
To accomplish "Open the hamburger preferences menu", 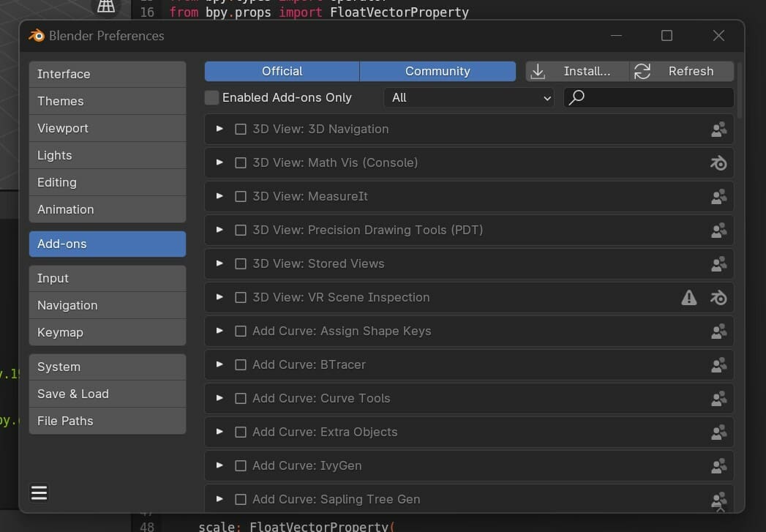I will click(39, 493).
